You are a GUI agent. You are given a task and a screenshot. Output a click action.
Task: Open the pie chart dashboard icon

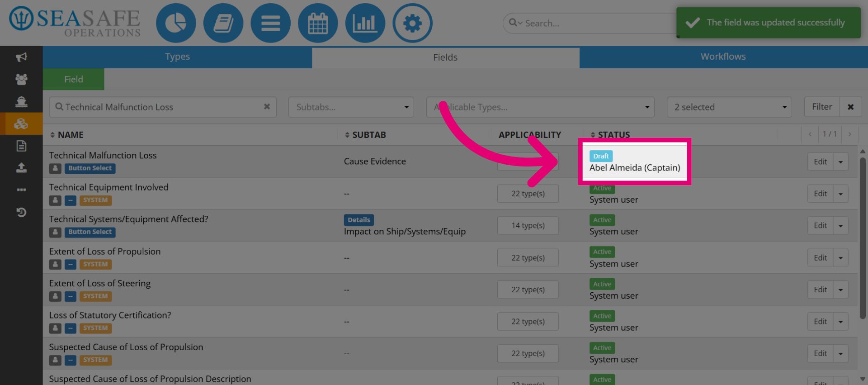176,23
